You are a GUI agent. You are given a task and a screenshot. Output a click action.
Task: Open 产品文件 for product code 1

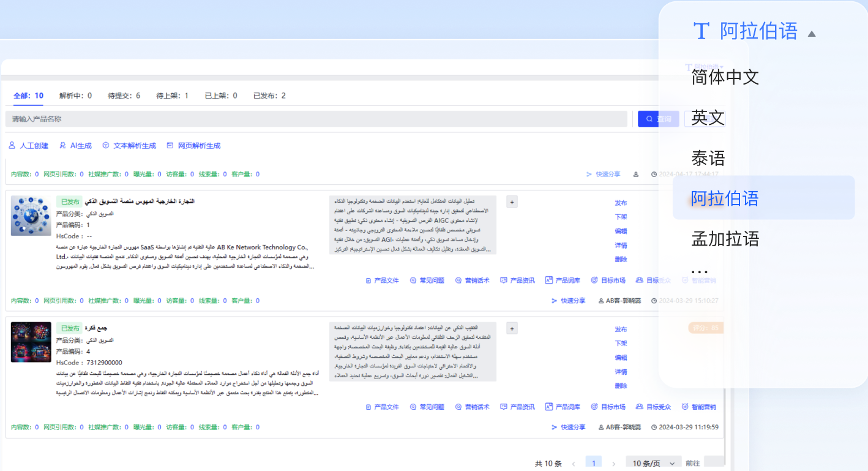pos(382,281)
